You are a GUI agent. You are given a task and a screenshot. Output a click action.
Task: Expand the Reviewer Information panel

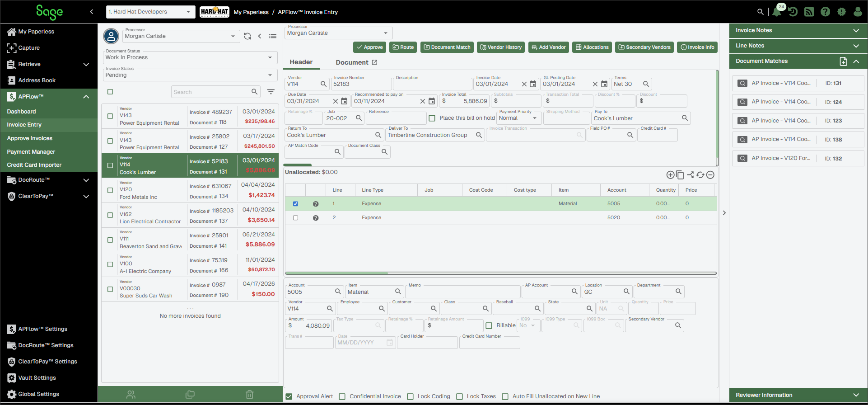(x=798, y=395)
